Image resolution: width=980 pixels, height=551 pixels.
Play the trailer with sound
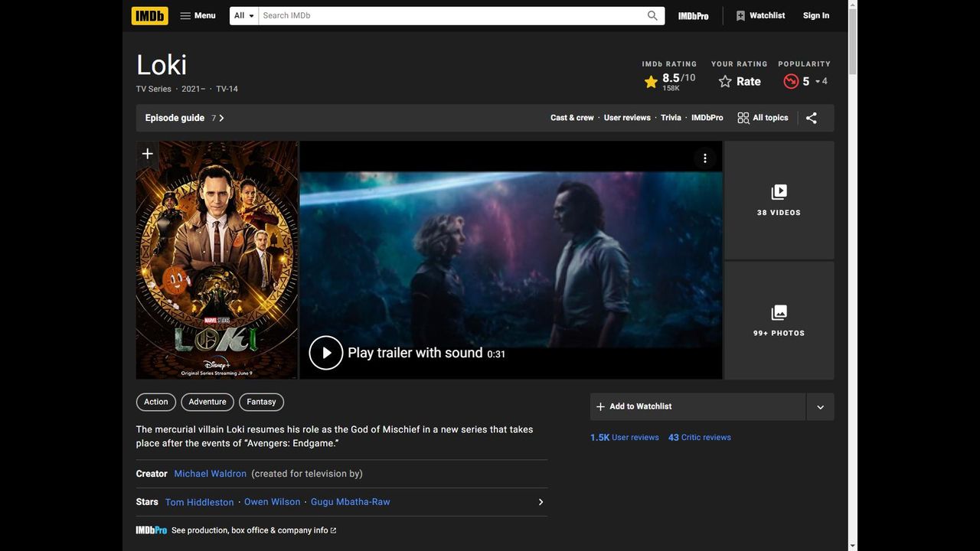[x=326, y=353]
